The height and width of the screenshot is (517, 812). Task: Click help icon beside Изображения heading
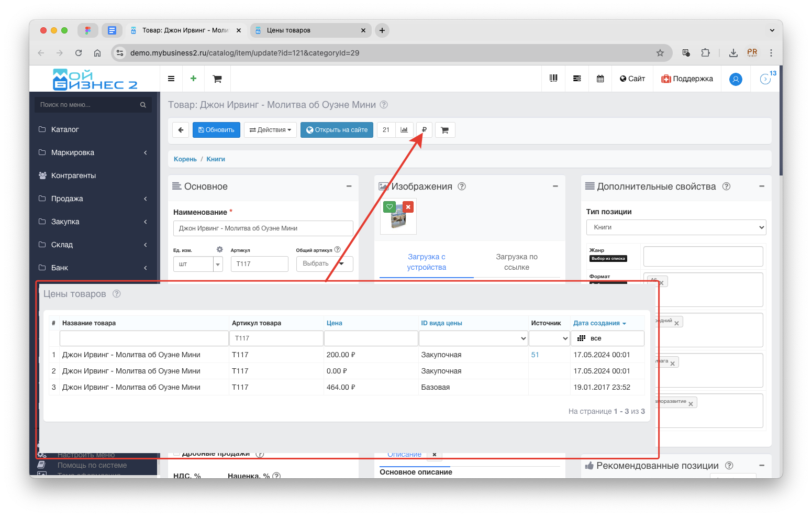pos(462,186)
